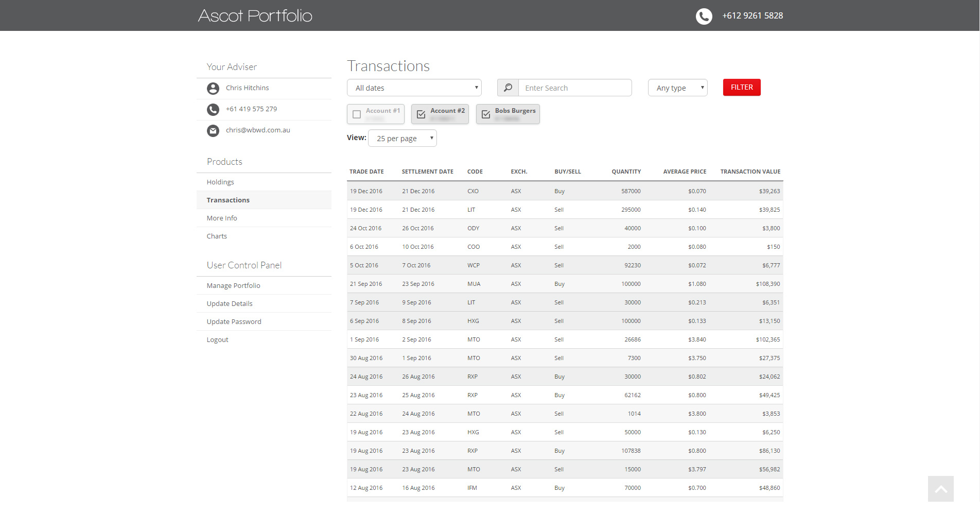The width and height of the screenshot is (980, 512).
Task: Click the magnifying glass search icon
Action: click(507, 88)
